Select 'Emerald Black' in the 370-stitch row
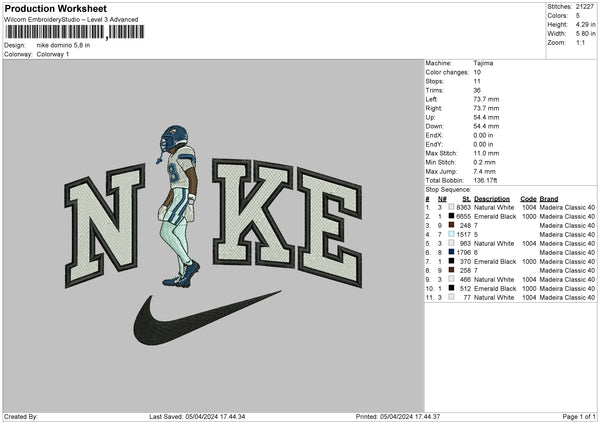 click(x=495, y=262)
